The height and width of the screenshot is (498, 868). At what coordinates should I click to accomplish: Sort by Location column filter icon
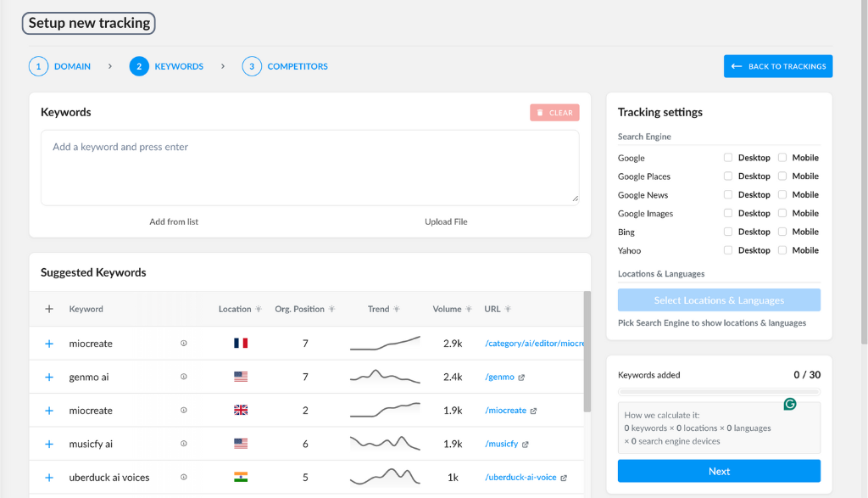pyautogui.click(x=259, y=309)
